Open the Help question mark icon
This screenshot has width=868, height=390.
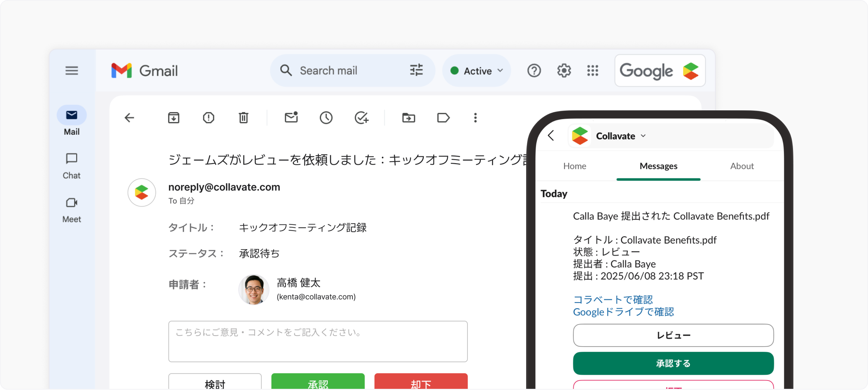[x=534, y=71]
